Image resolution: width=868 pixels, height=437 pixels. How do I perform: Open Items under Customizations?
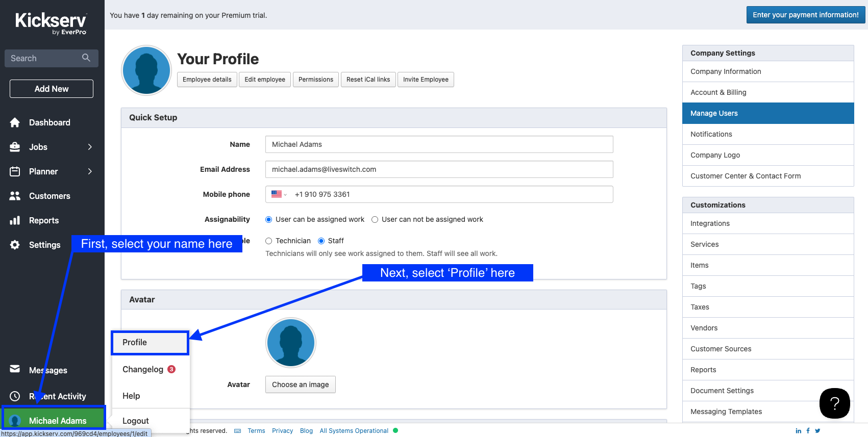tap(768, 265)
